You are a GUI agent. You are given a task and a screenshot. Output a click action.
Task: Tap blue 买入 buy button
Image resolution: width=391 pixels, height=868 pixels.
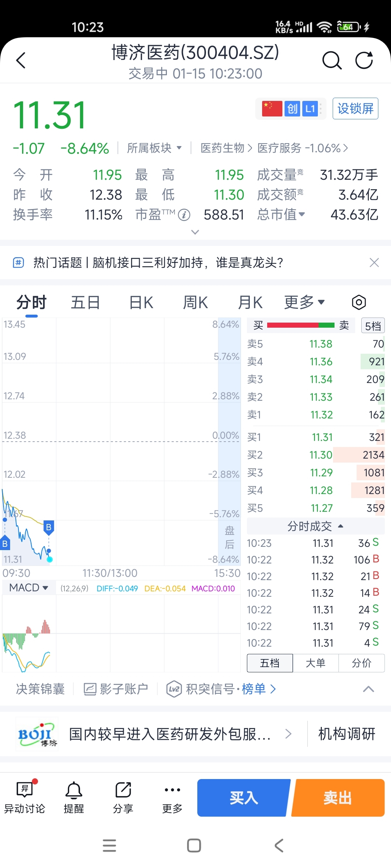(x=243, y=798)
